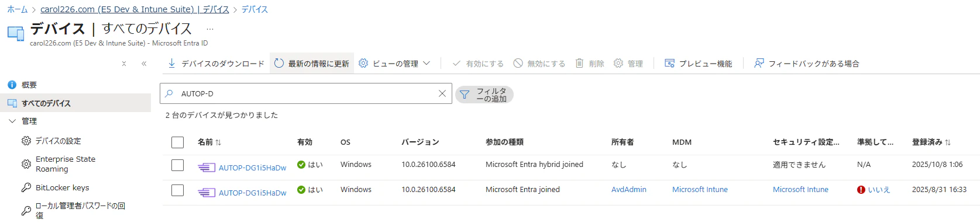Click the BitLocker keys key icon
Image resolution: width=980 pixels, height=223 pixels.
point(26,187)
